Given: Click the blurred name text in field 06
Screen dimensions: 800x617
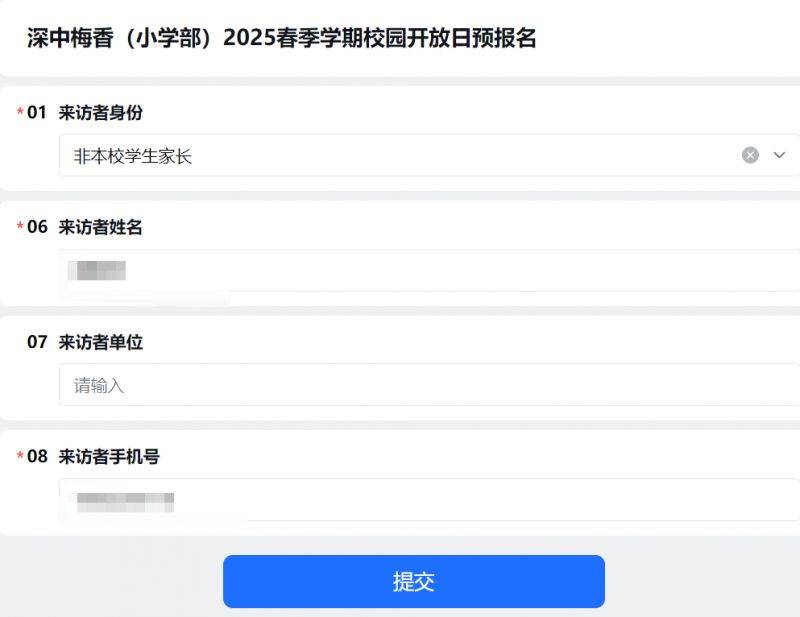Looking at the screenshot, I should click(x=97, y=270).
